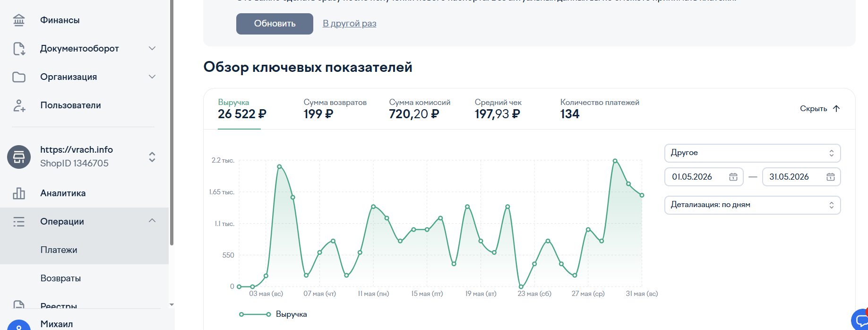Click the Document flow file icon
The image size is (868, 330).
click(19, 49)
